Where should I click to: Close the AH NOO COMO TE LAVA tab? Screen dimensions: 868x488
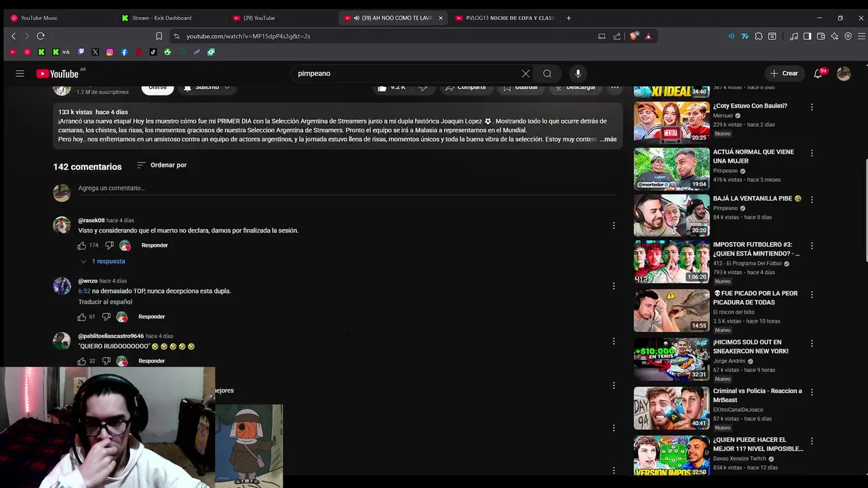click(x=440, y=18)
